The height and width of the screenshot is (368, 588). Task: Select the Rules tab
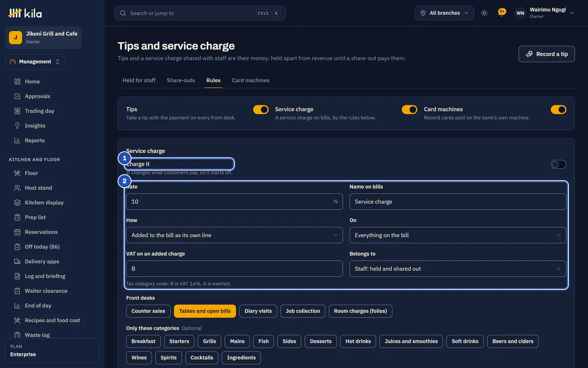214,81
